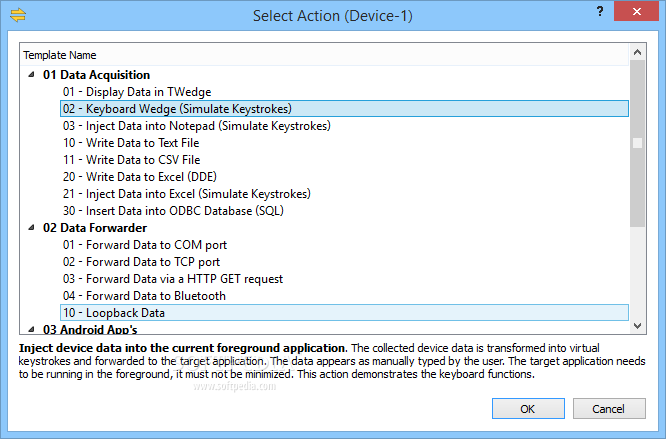This screenshot has width=666, height=439.
Task: Confirm selection with the OK button
Action: tap(528, 408)
